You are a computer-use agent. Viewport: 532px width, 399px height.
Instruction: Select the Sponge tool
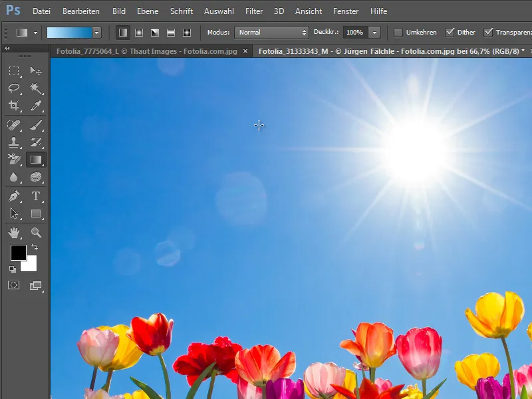coord(36,177)
